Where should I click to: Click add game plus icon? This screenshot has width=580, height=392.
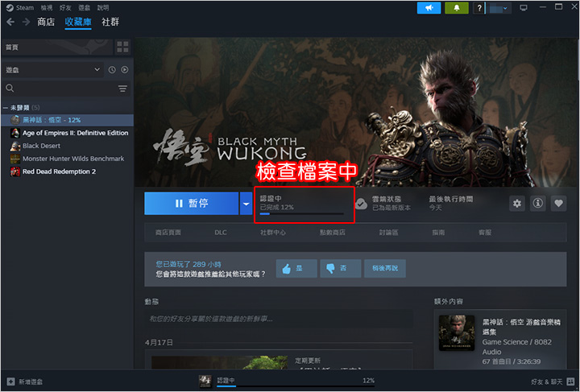[x=10, y=382]
